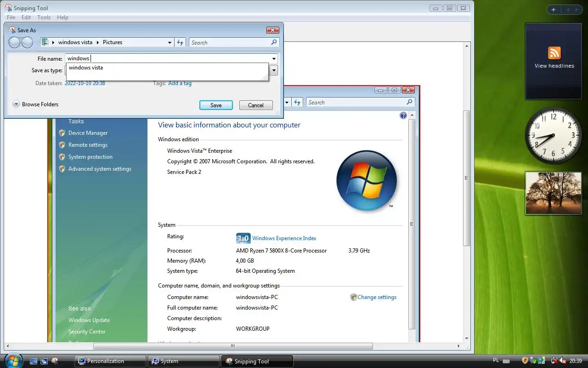The height and width of the screenshot is (368, 588).
Task: Open the Save as type dropdown
Action: 274,70
